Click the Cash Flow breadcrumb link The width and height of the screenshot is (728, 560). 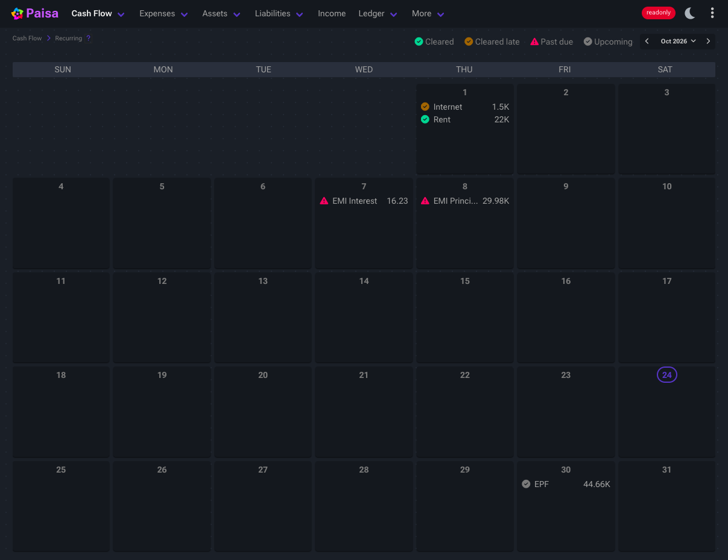27,39
